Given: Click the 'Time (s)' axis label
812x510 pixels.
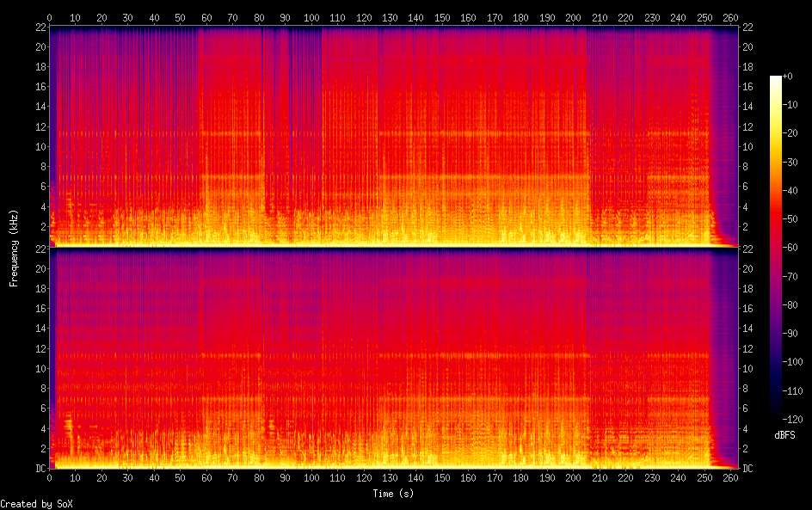Looking at the screenshot, I should click(393, 494).
